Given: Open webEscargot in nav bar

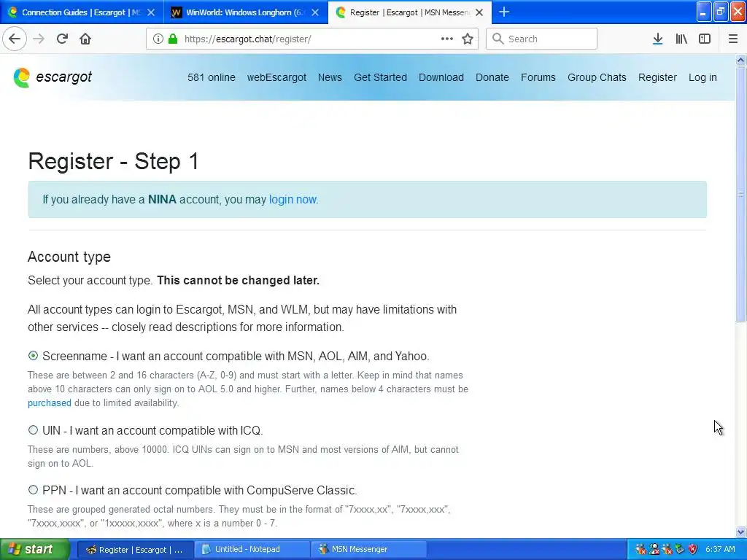Looking at the screenshot, I should point(276,77).
